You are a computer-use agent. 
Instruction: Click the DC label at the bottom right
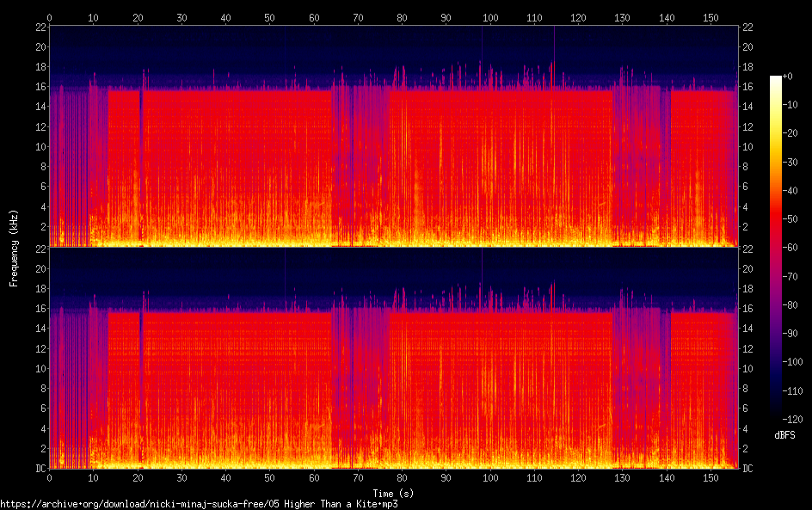pos(748,469)
